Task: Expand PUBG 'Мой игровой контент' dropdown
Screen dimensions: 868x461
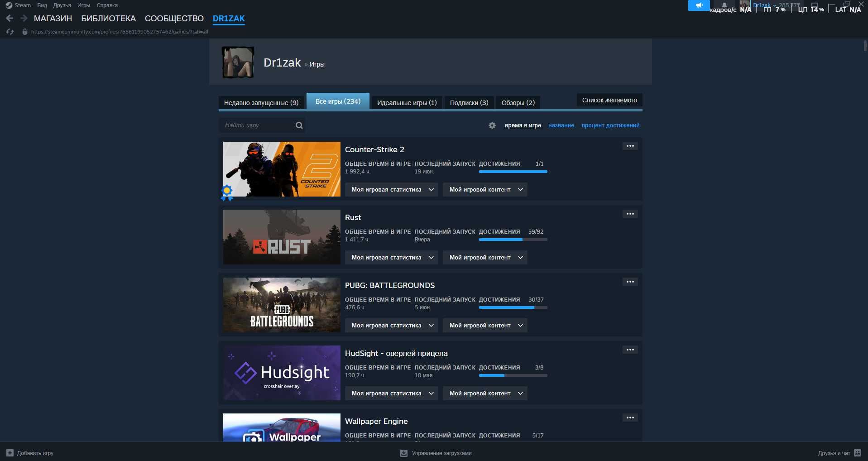Action: click(485, 326)
